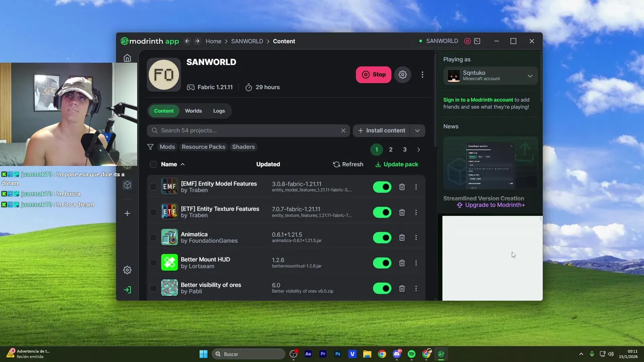
Task: Disable Better Mount HUD toggle
Action: [x=382, y=263]
